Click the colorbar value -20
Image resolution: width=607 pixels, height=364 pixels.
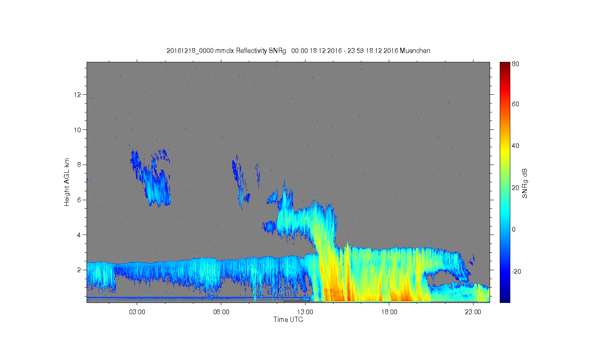pyautogui.click(x=516, y=271)
